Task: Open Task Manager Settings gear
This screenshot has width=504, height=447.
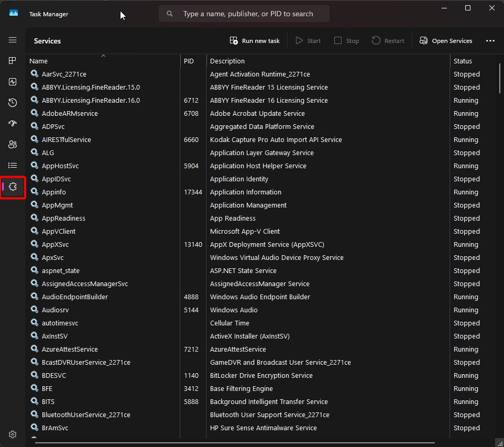Action: point(13,434)
